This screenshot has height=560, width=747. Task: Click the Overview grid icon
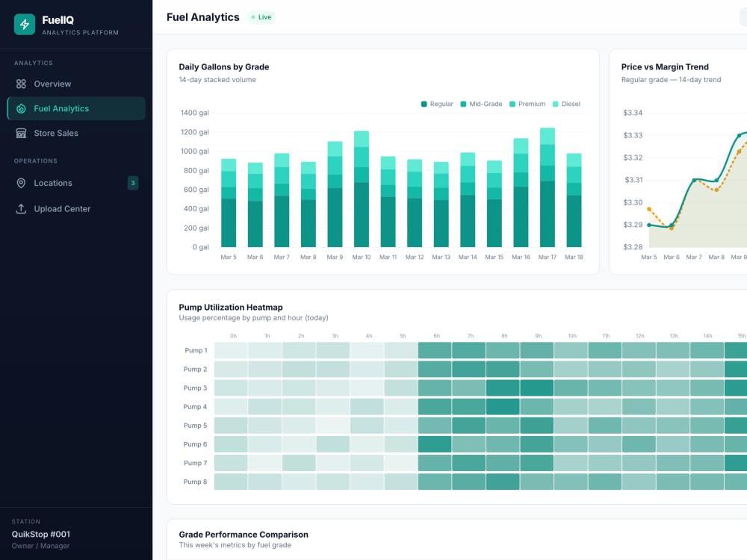21,84
